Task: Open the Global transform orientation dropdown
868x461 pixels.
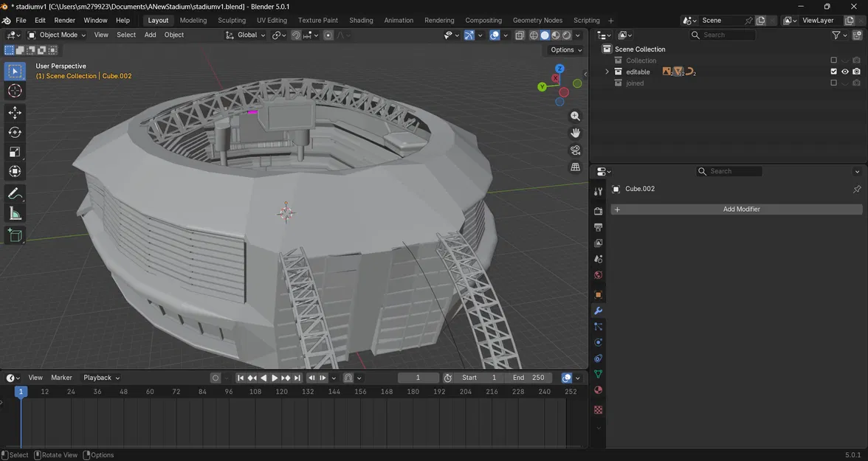Action: click(246, 35)
